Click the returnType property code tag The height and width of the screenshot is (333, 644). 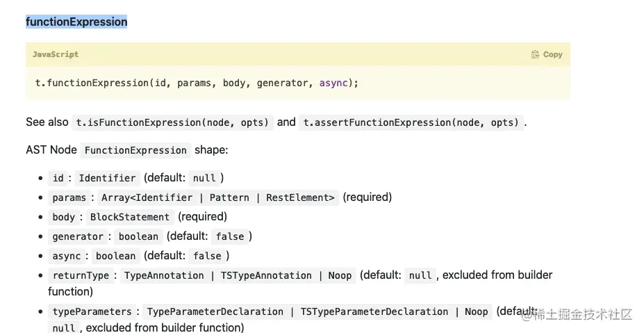[81, 275]
